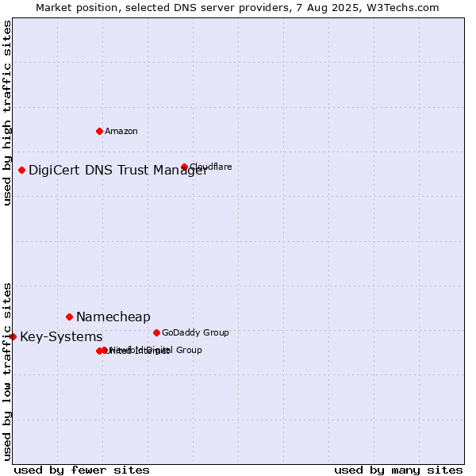Click the 'used by many sites' axis label
The height and width of the screenshot is (476, 476).
(x=398, y=470)
